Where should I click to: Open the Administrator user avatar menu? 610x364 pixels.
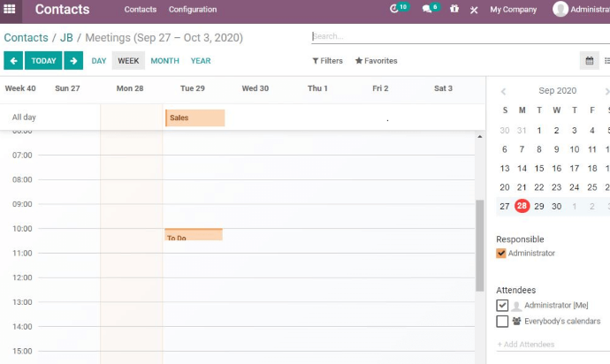coord(581,9)
